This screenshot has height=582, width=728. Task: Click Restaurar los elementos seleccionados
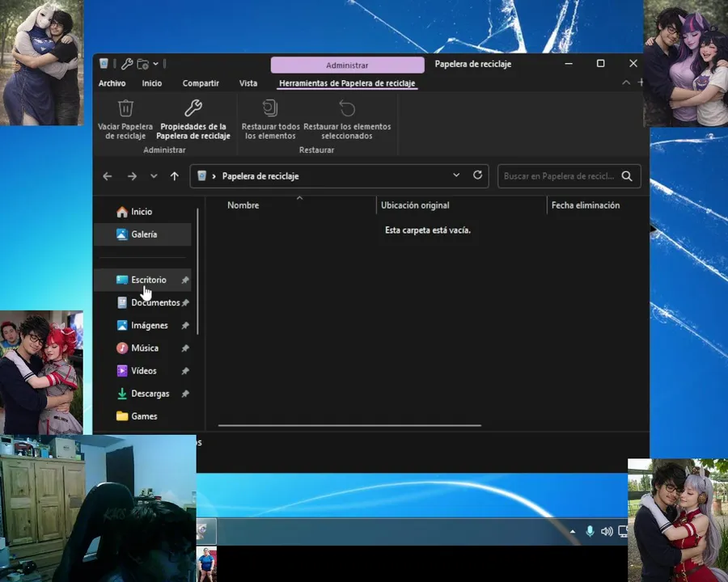(347, 120)
